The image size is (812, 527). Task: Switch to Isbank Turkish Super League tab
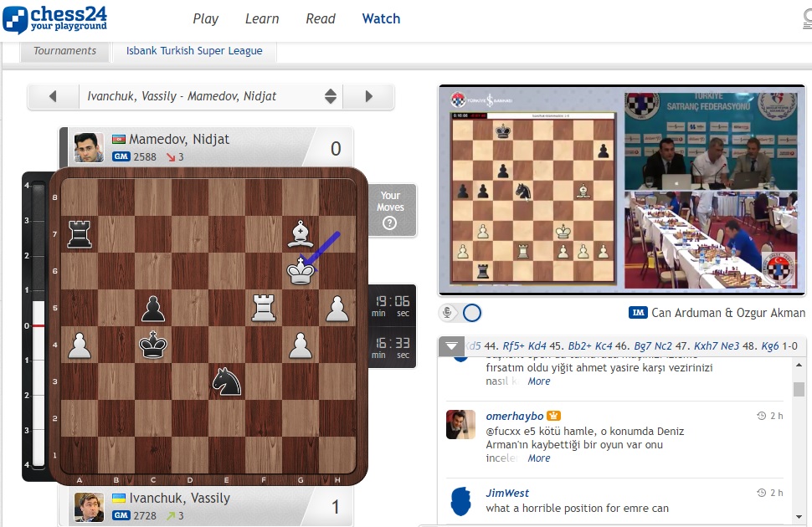pyautogui.click(x=194, y=51)
